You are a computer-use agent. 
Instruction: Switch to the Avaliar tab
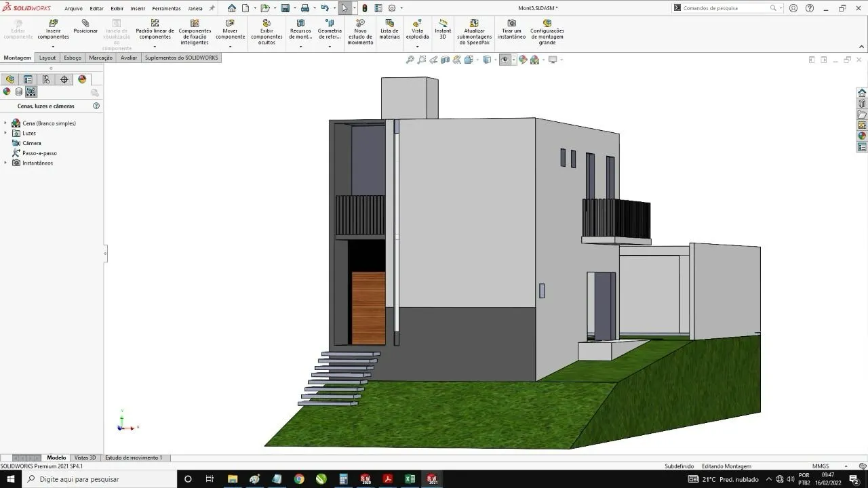tap(129, 58)
